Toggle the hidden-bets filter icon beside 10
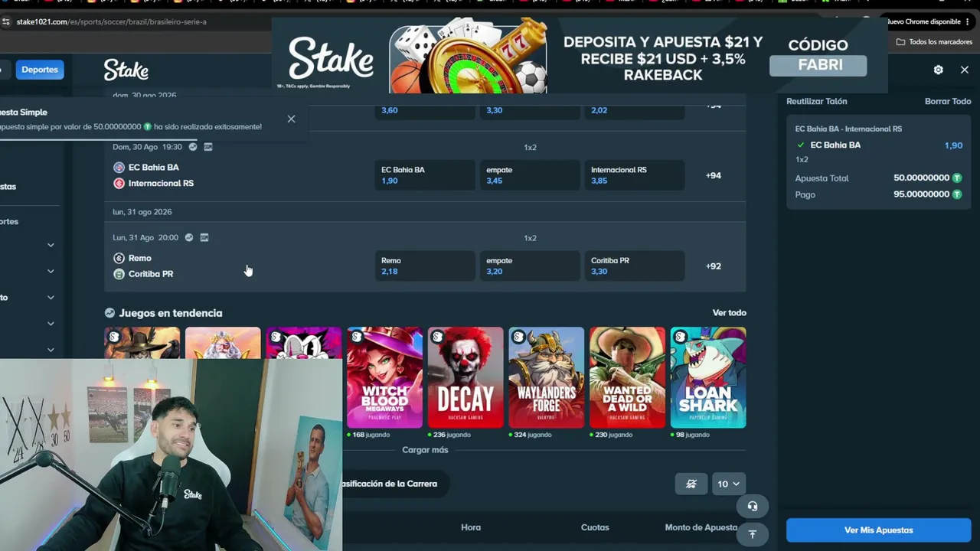This screenshot has height=551, width=980. [691, 484]
